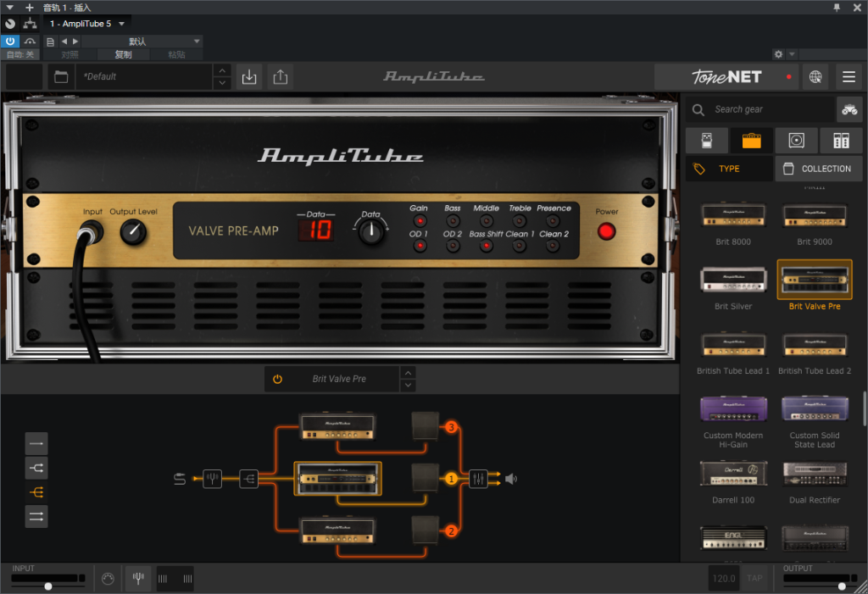Toggle the red Power button on preamp
Image resolution: width=868 pixels, height=594 pixels.
[x=607, y=231]
